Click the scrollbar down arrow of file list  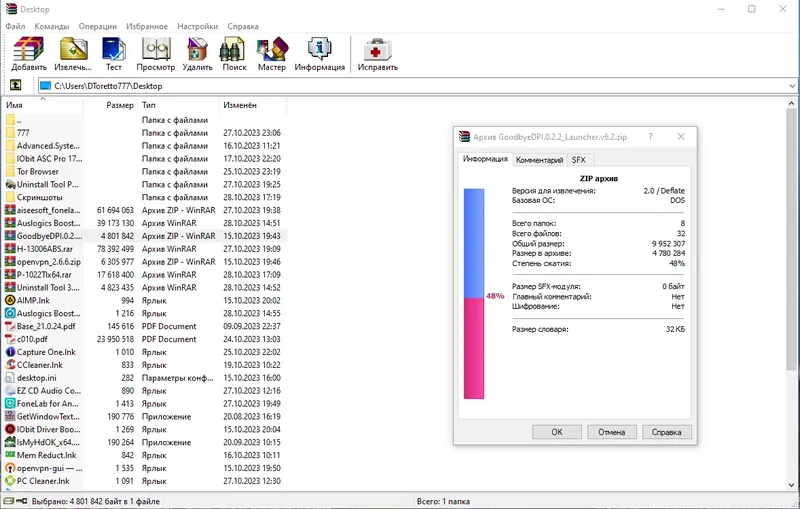pyautogui.click(x=791, y=485)
